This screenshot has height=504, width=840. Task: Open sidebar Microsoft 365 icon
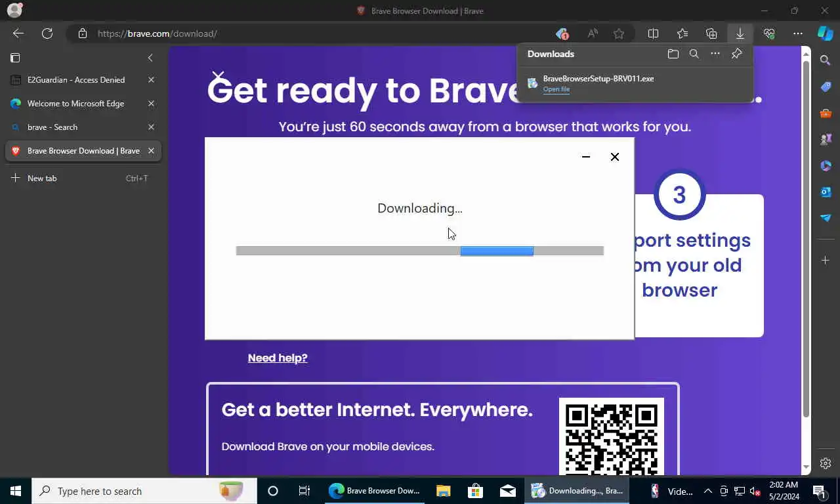826,165
